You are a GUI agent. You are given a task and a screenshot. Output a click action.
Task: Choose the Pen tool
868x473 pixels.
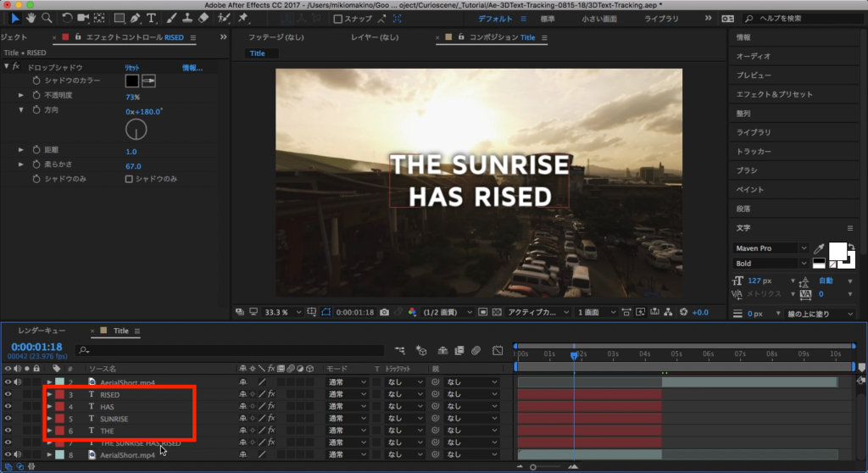click(x=136, y=18)
